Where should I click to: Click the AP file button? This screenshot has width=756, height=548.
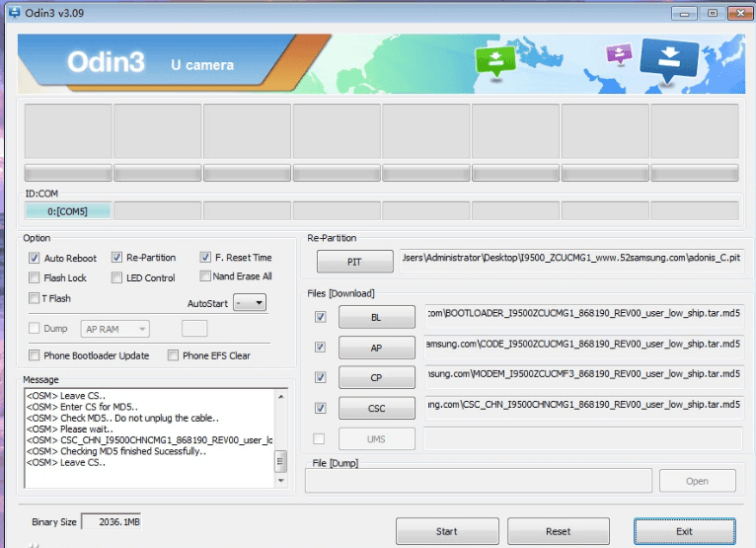[377, 348]
